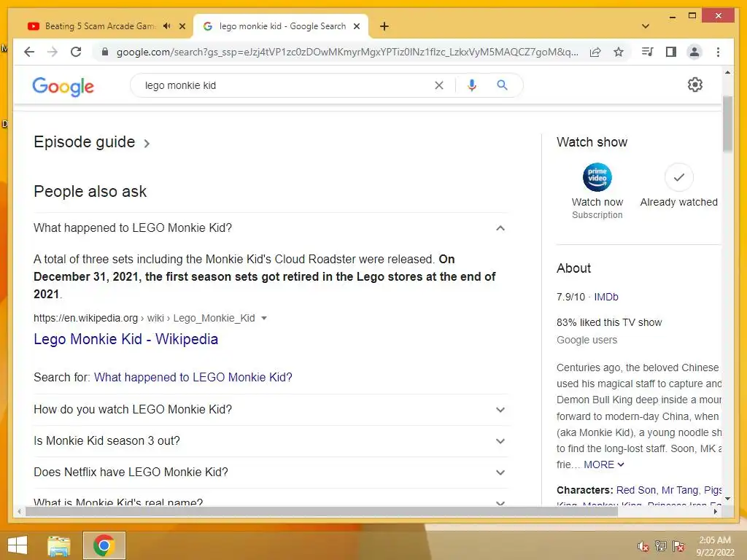
Task: Open the Episode guide arrow
Action: tap(147, 144)
